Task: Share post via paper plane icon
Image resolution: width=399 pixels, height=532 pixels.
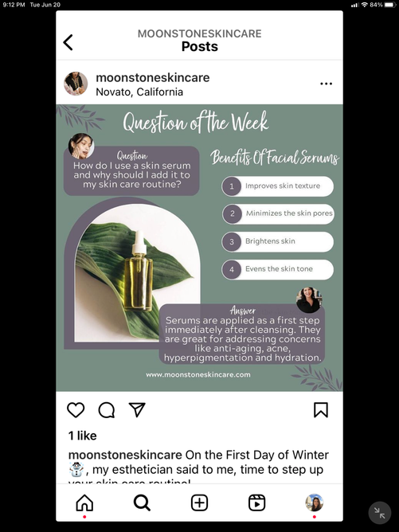Action: point(137,409)
